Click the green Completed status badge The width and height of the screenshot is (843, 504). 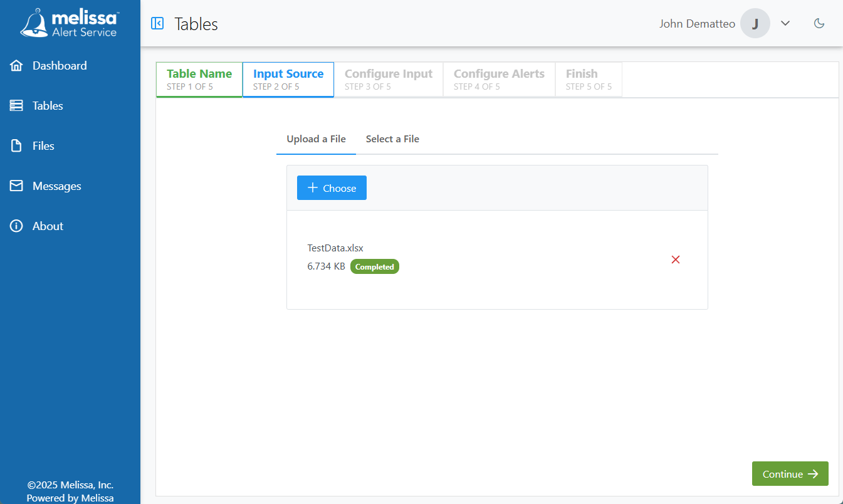pos(374,266)
